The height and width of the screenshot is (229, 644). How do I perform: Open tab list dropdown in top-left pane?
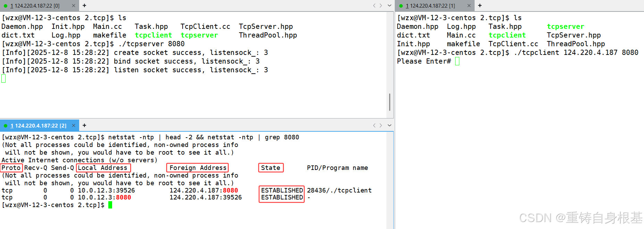click(x=389, y=6)
